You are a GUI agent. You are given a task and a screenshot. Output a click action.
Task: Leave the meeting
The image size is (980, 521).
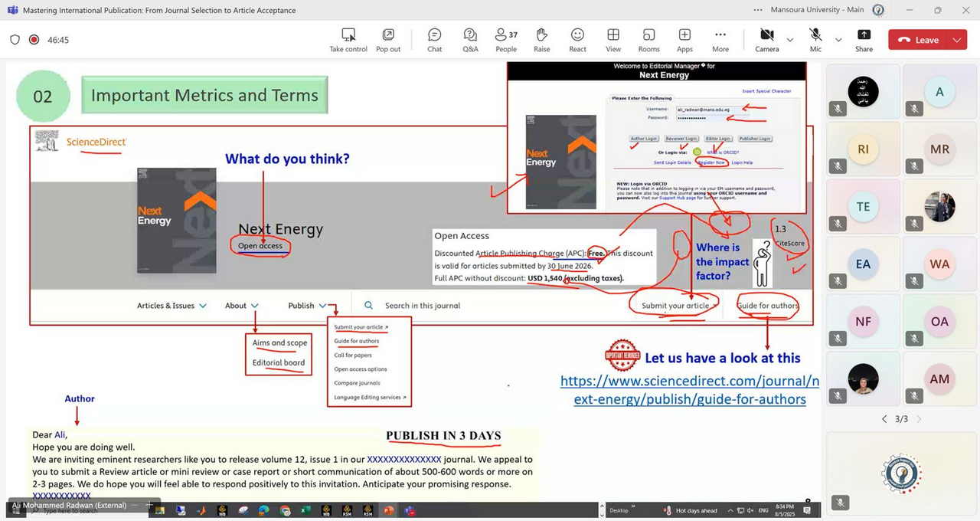918,40
